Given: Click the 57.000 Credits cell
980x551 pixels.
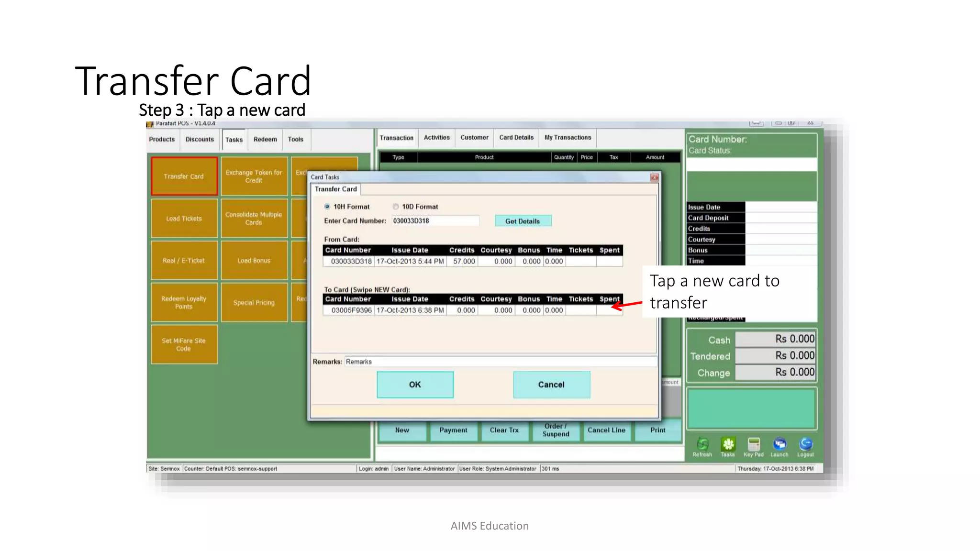Looking at the screenshot, I should coord(462,262).
